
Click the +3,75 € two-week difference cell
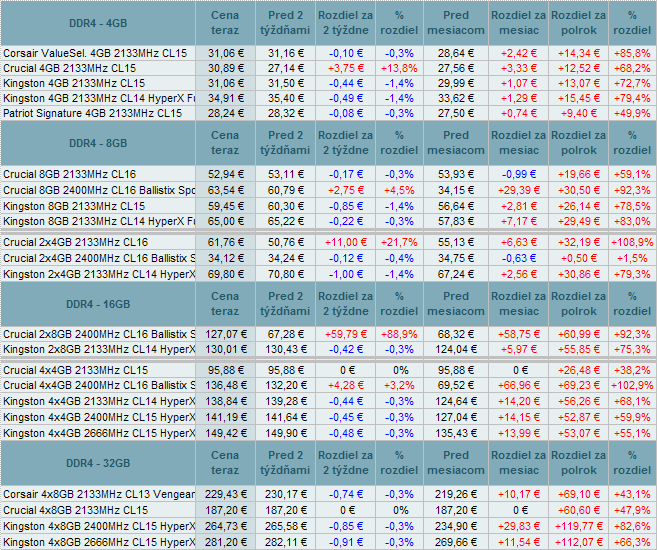pos(346,68)
